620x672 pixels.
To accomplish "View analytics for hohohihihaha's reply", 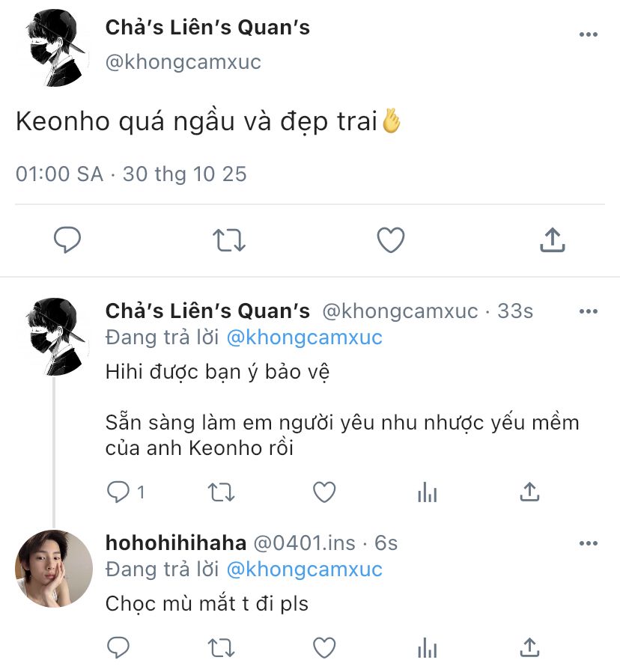I will tap(427, 647).
